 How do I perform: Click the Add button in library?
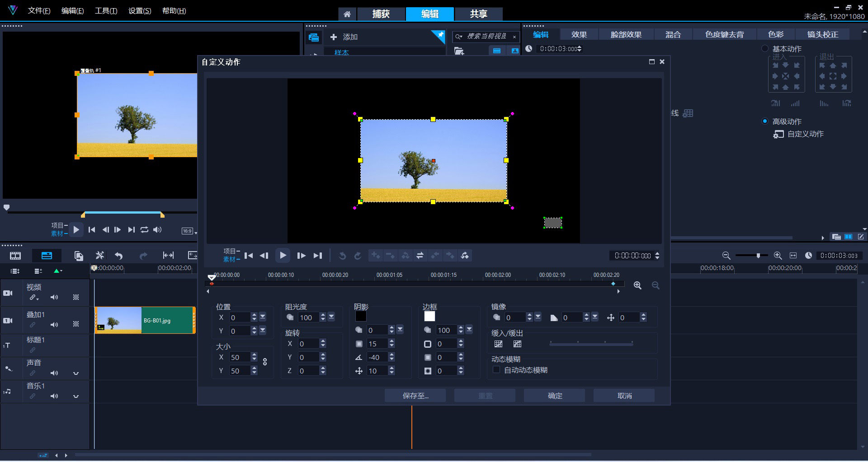344,37
